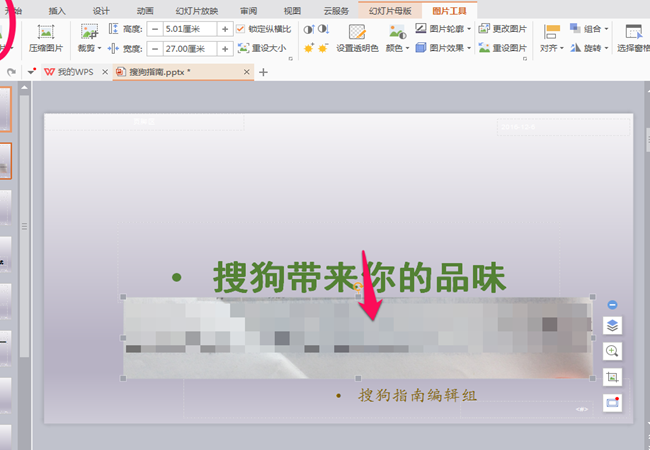Increase the picture width with plus button
Viewport: 650px width, 450px height.
[225, 49]
